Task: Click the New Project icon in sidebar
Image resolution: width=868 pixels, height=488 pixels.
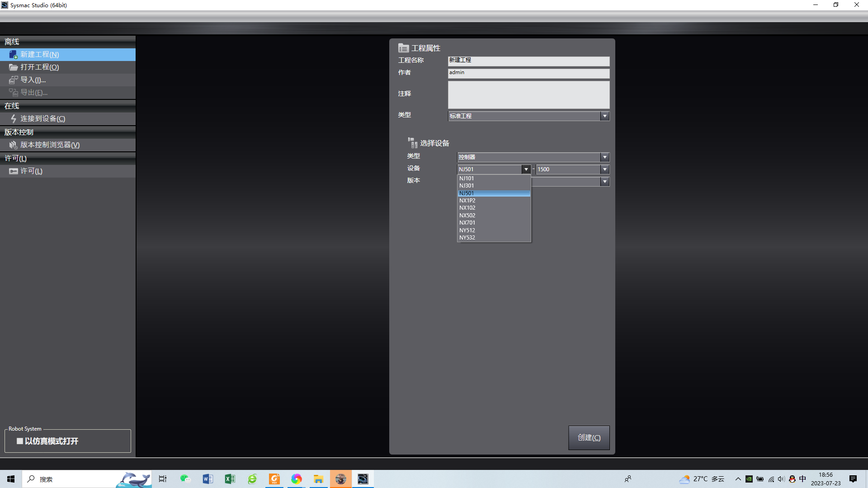Action: click(x=13, y=55)
